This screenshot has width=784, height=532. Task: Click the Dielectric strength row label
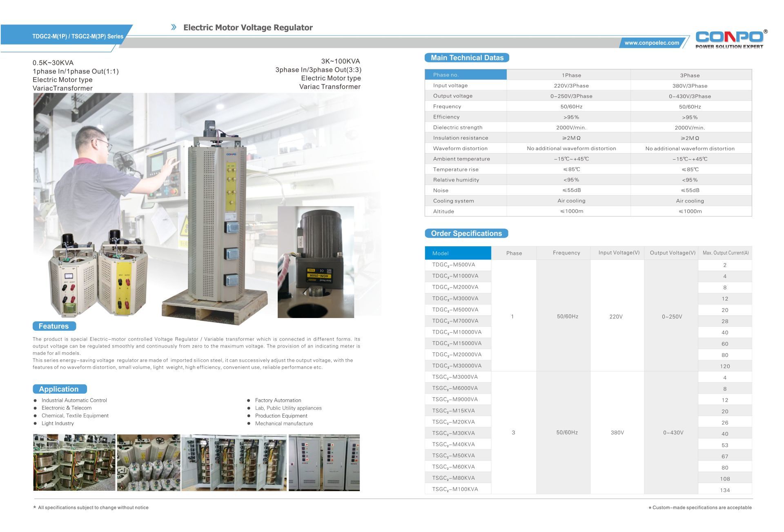pyautogui.click(x=457, y=127)
